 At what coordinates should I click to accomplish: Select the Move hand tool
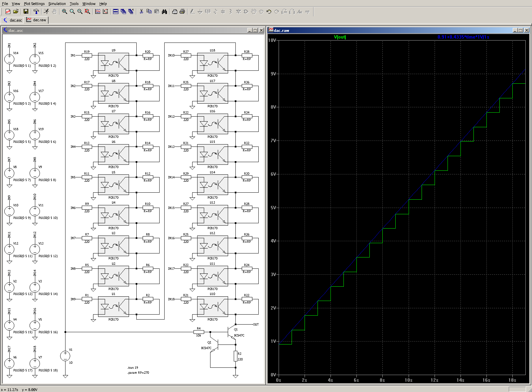pos(254,12)
